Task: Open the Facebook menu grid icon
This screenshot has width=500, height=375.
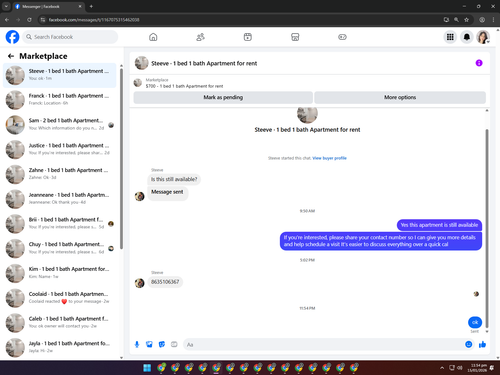Action: click(x=450, y=37)
